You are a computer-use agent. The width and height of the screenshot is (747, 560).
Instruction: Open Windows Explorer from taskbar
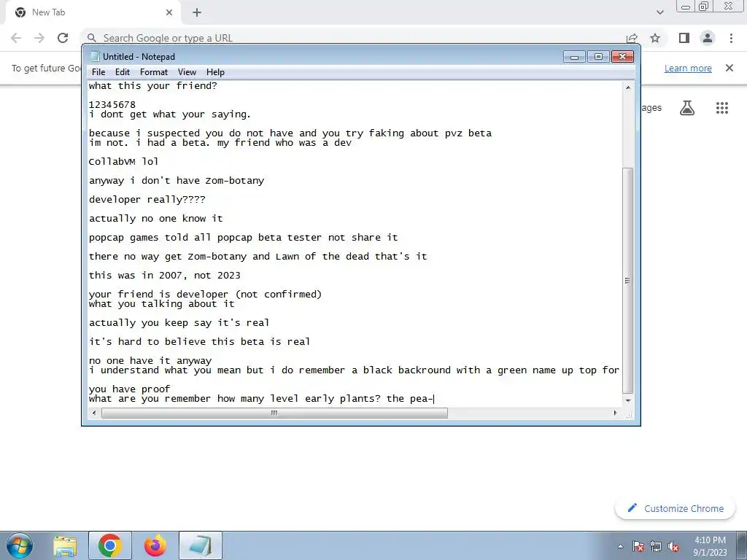click(x=65, y=546)
